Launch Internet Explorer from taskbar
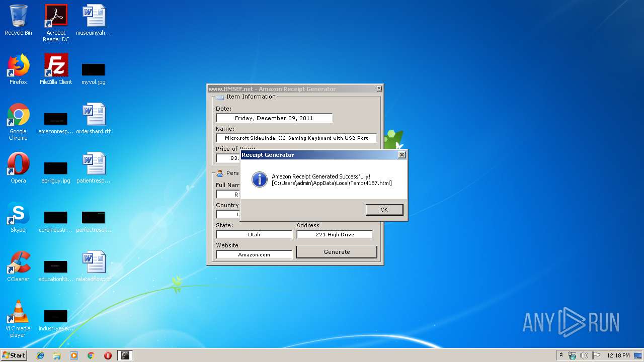This screenshot has height=362, width=644. click(x=40, y=355)
